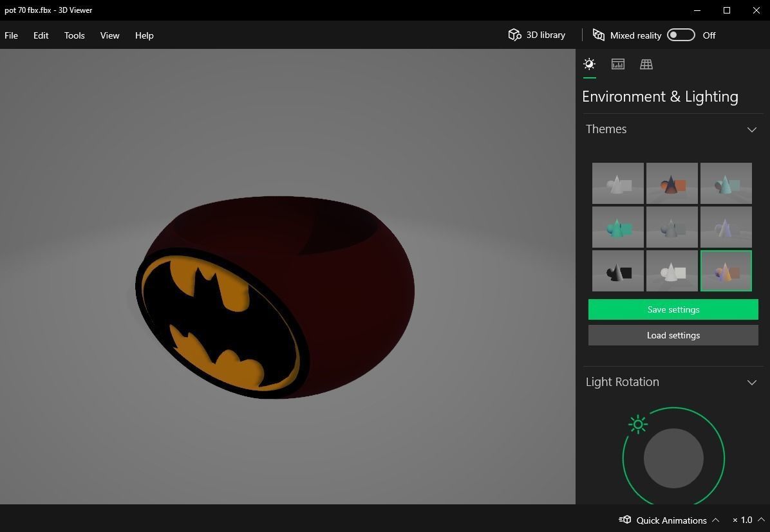This screenshot has height=532, width=770.
Task: Open the Environment & Lighting tab icon
Action: coord(589,64)
